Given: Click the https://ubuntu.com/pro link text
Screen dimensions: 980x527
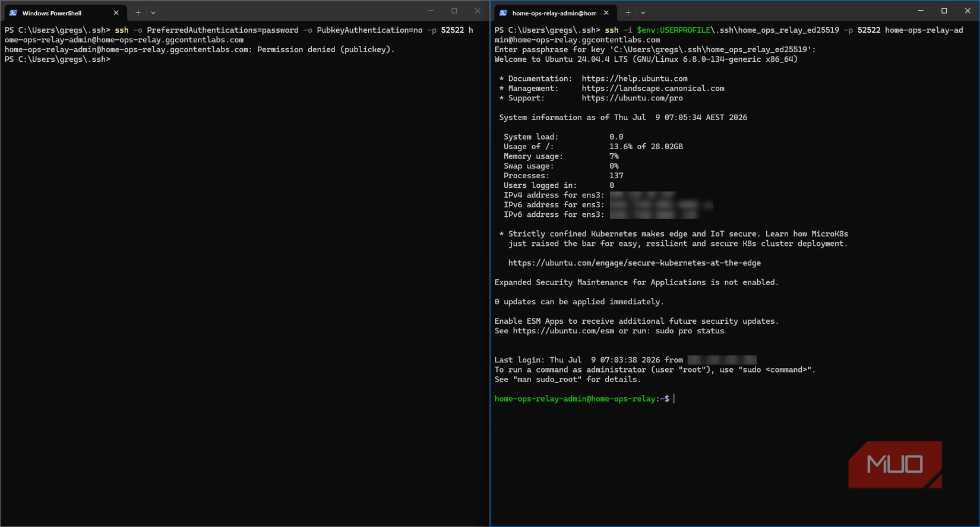Looking at the screenshot, I should 632,98.
